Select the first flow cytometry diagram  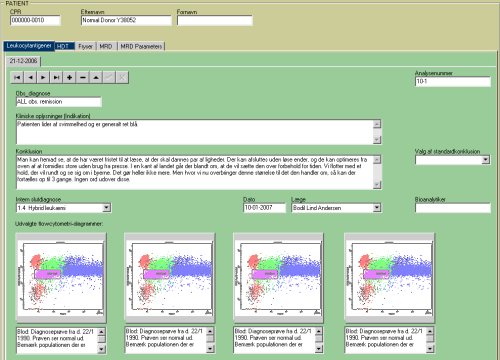pos(61,278)
